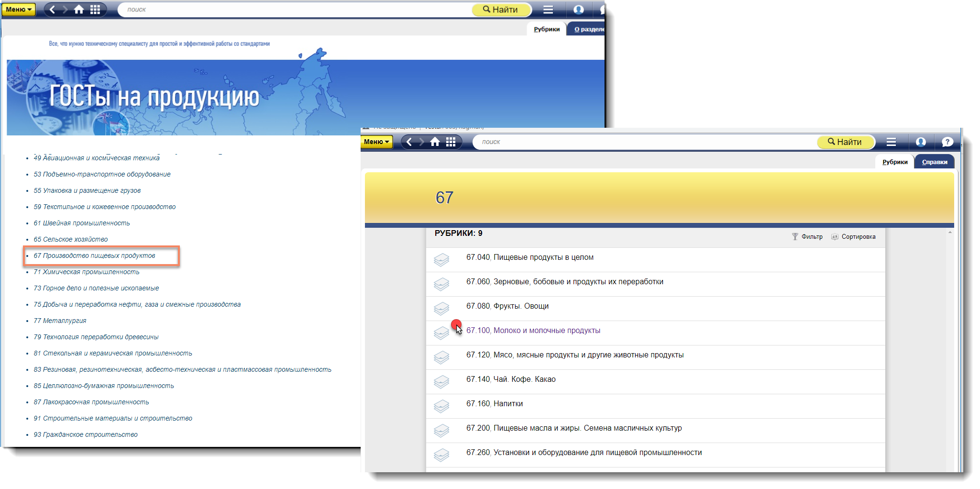
Task: Click the search field in the right window
Action: pyautogui.click(x=641, y=142)
